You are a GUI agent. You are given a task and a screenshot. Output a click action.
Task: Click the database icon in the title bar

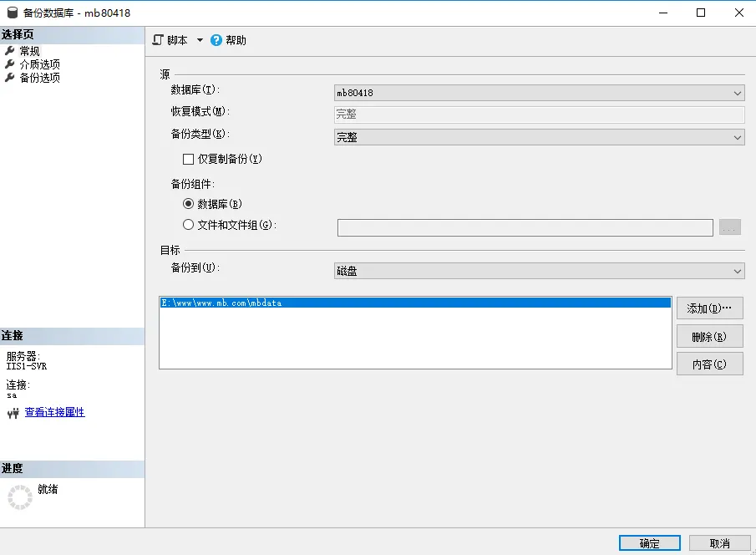[x=12, y=13]
